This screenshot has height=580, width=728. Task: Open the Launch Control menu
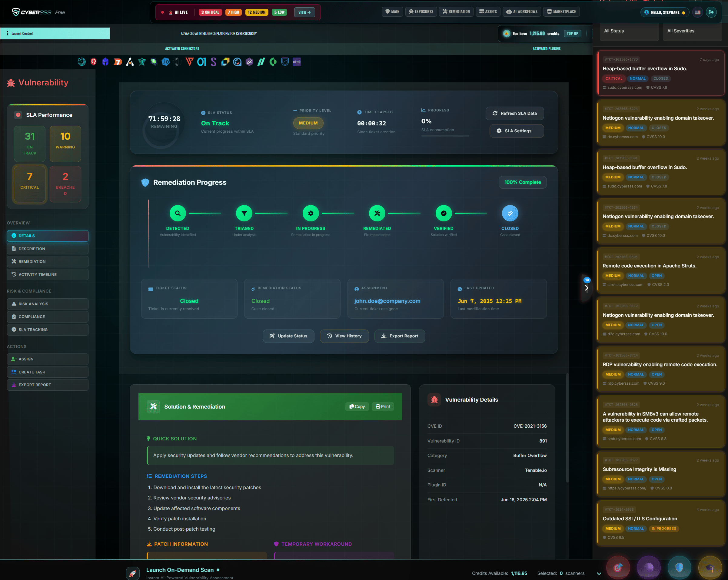(55, 33)
